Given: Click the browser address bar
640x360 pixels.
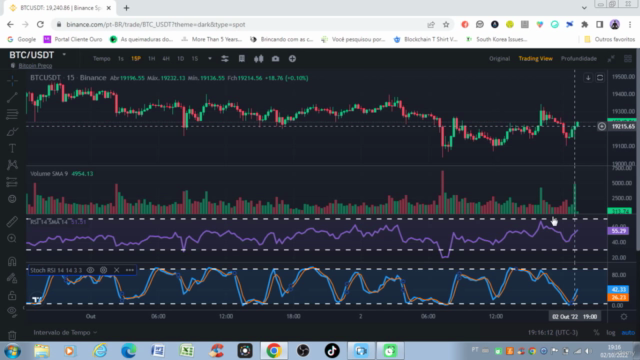Looking at the screenshot, I should (x=245, y=24).
